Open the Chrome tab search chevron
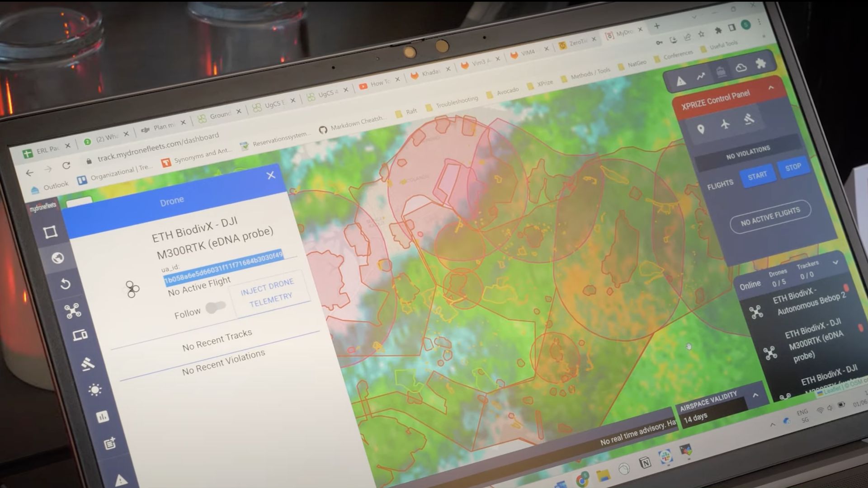The width and height of the screenshot is (868, 488). (695, 17)
